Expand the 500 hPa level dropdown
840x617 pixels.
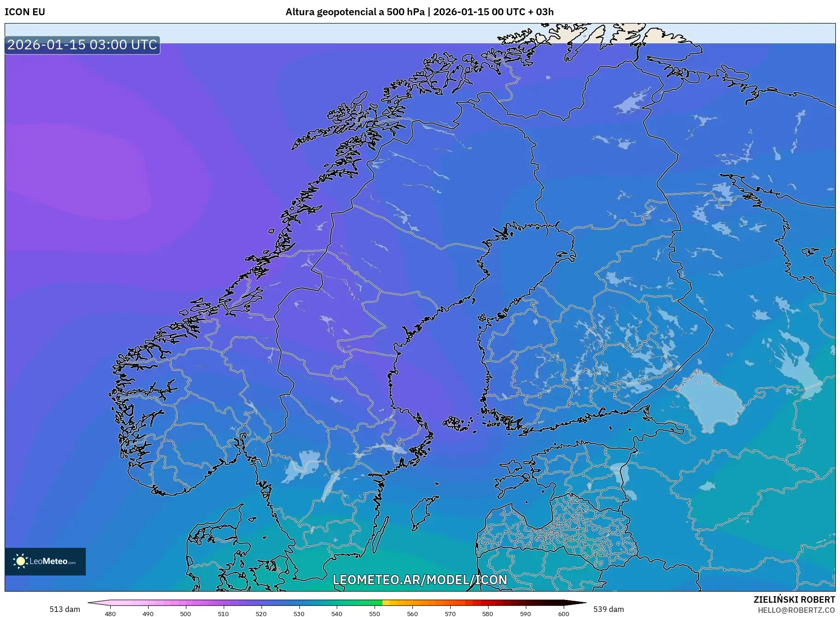407,12
